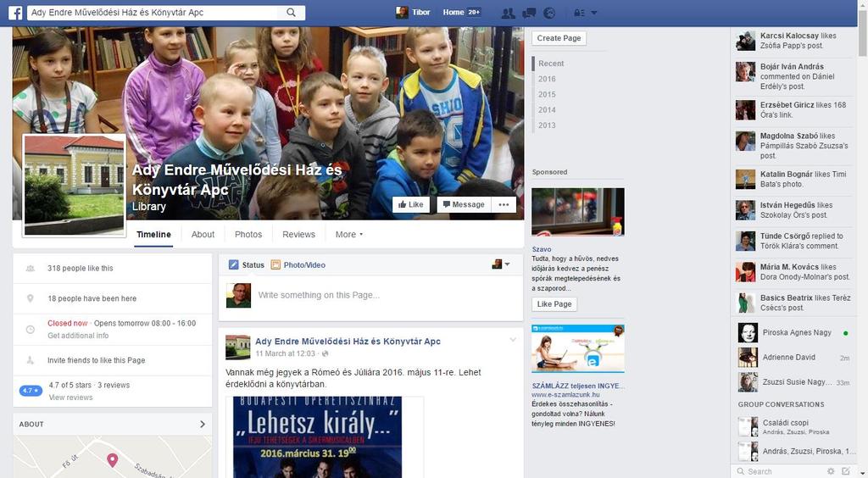Screen dimensions: 868x478
Task: Jump to 2014 in timeline navigation
Action: (x=547, y=110)
